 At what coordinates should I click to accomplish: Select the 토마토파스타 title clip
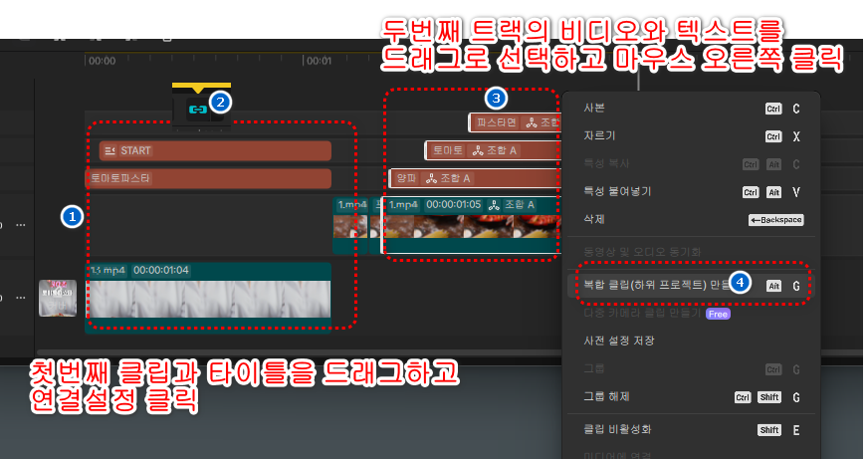pyautogui.click(x=209, y=178)
